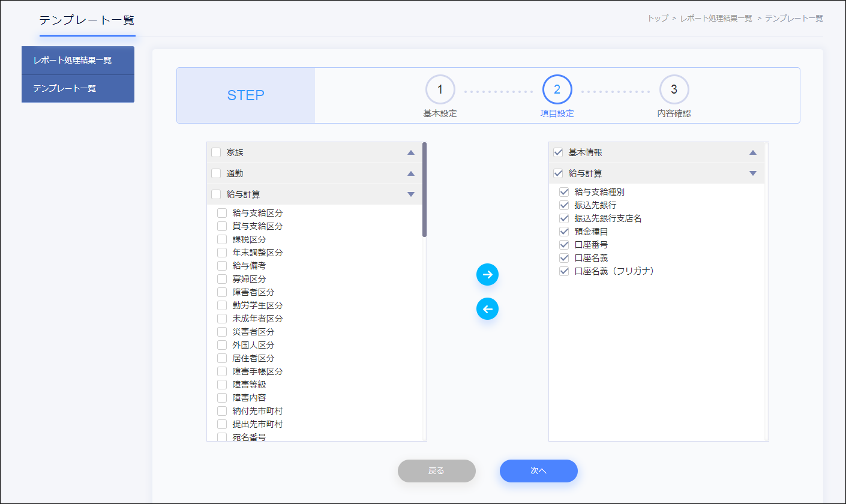The height and width of the screenshot is (504, 846).
Task: Click step 3 内容確認 circle
Action: click(674, 90)
